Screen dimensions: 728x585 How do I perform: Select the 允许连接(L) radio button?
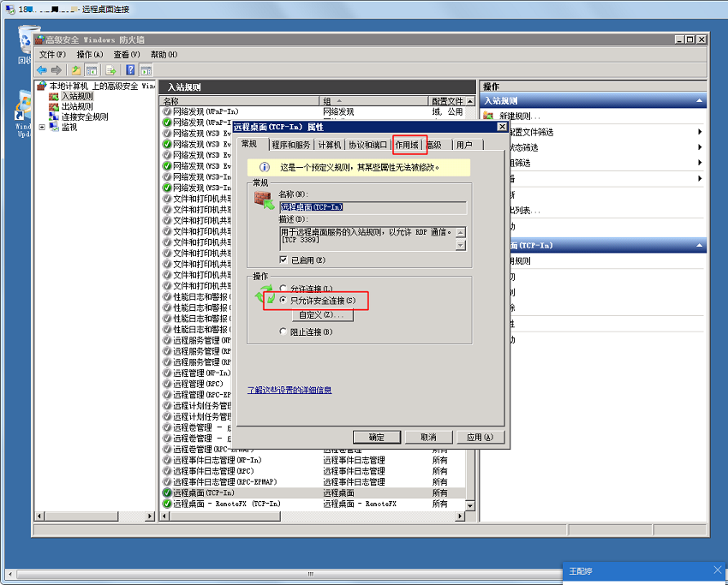click(x=283, y=289)
